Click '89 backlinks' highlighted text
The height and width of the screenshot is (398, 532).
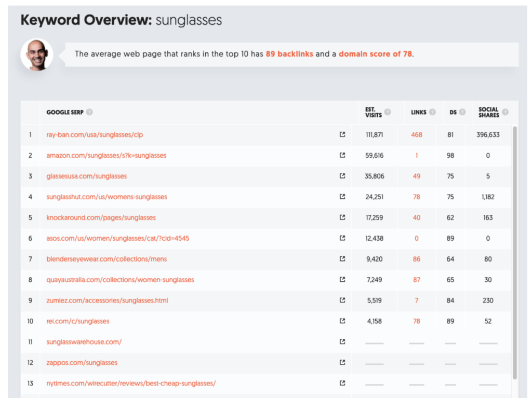point(289,54)
